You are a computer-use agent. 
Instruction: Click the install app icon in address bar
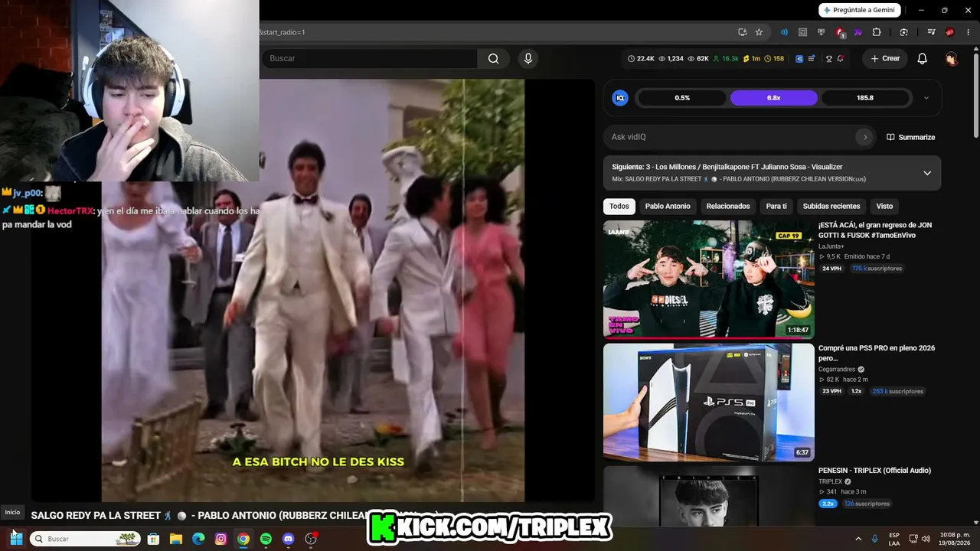pos(742,32)
